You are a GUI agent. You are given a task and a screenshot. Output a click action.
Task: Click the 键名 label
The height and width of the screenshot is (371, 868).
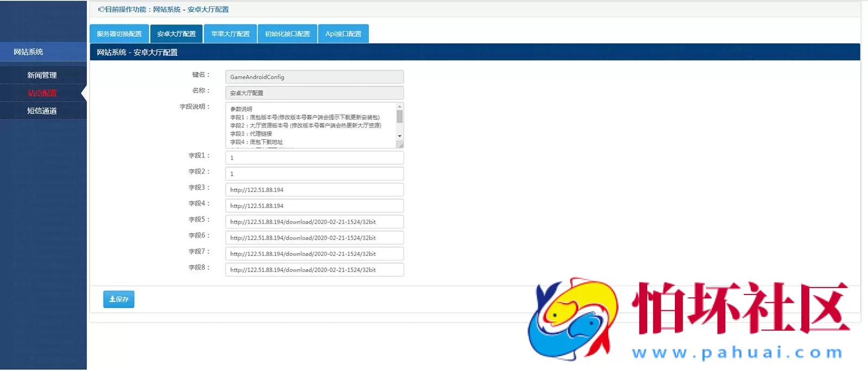pyautogui.click(x=200, y=75)
